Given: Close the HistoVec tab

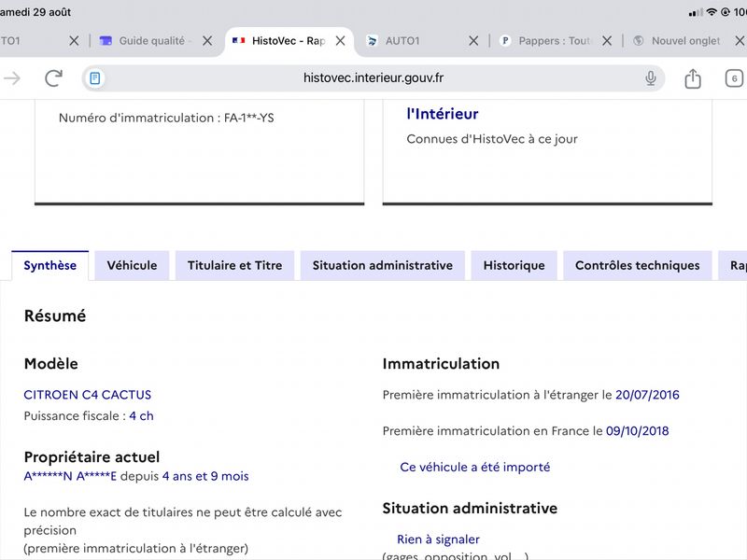Looking at the screenshot, I should pyautogui.click(x=340, y=41).
